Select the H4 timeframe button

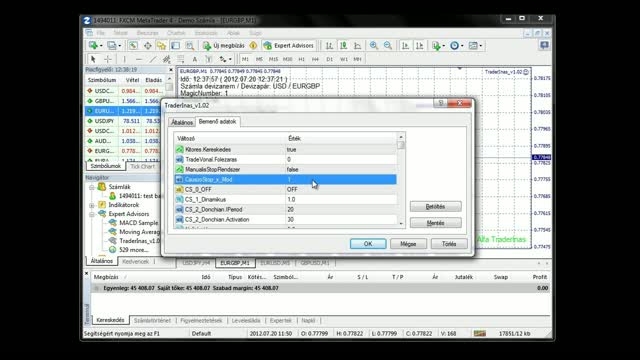tap(315, 59)
